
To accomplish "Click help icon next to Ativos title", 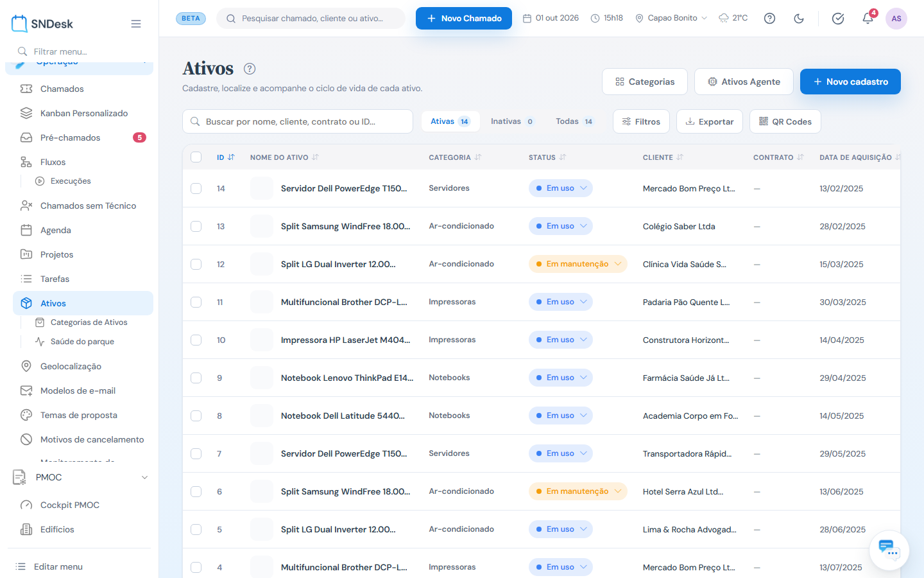I will click(250, 69).
